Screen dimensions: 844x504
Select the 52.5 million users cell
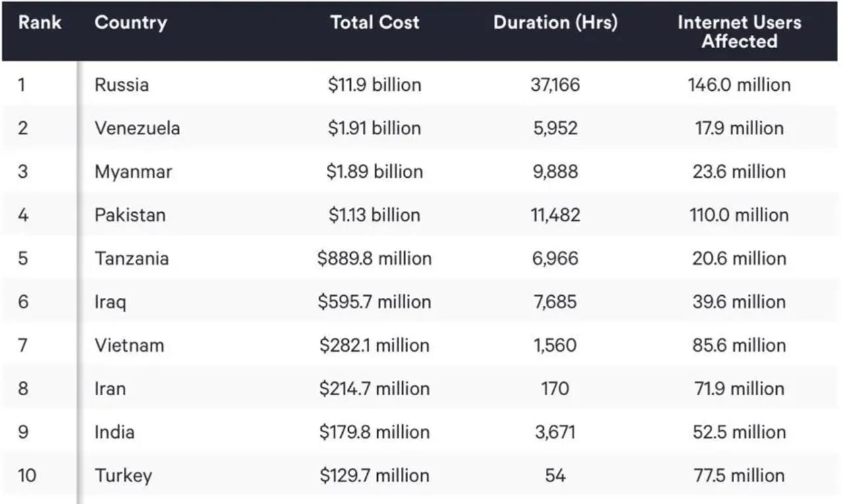click(x=738, y=432)
